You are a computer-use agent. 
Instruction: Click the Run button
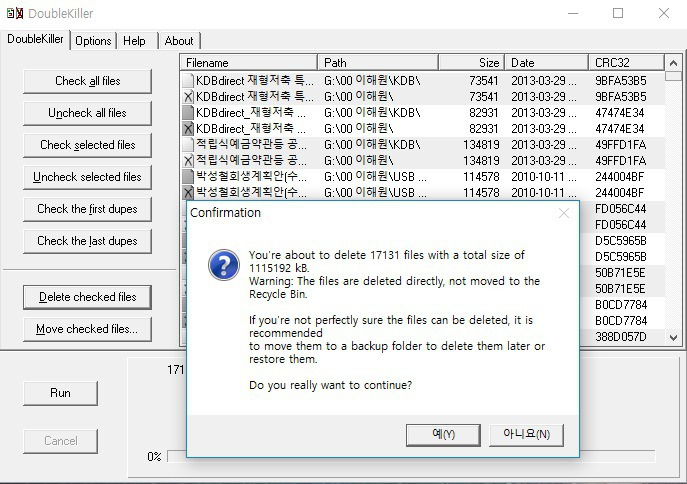click(x=60, y=393)
